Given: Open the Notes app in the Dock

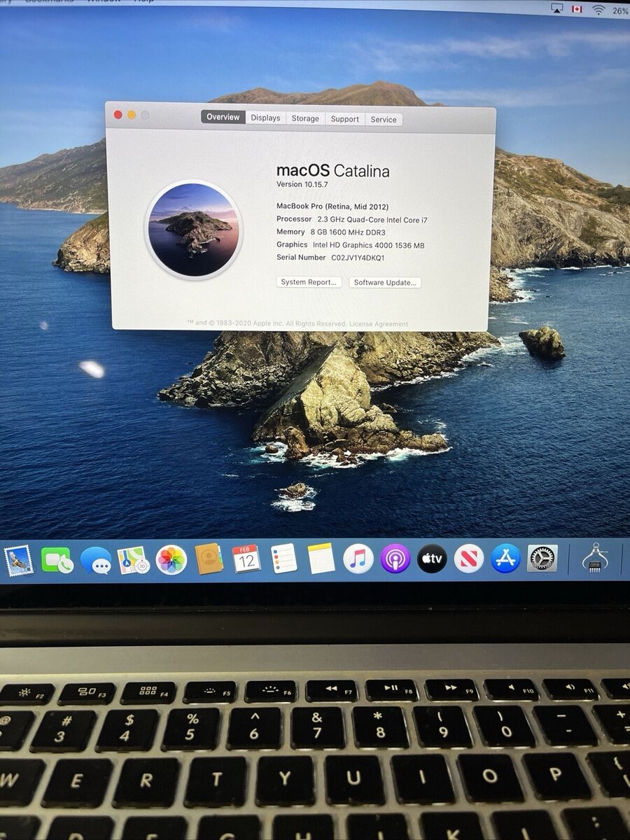Looking at the screenshot, I should click(321, 559).
